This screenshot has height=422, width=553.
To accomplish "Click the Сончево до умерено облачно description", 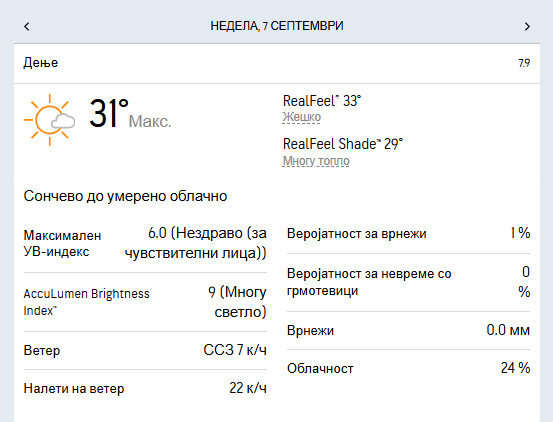I will (x=125, y=196).
